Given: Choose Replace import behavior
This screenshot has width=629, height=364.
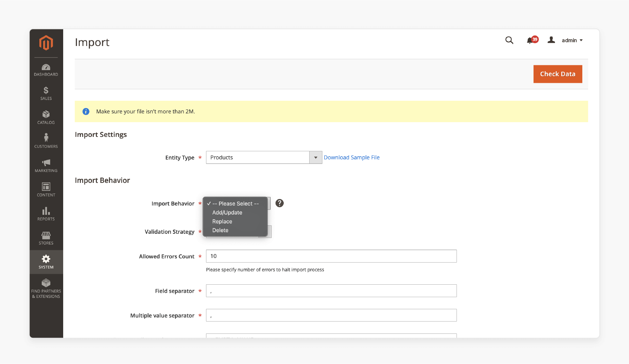Looking at the screenshot, I should click(x=235, y=221).
